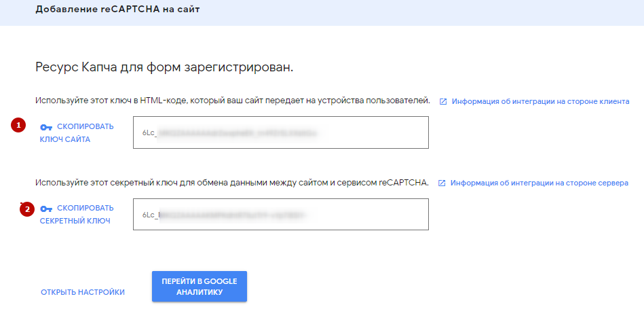This screenshot has height=322, width=644.
Task: Click the секретный ключ usage instruction text
Action: [x=232, y=183]
